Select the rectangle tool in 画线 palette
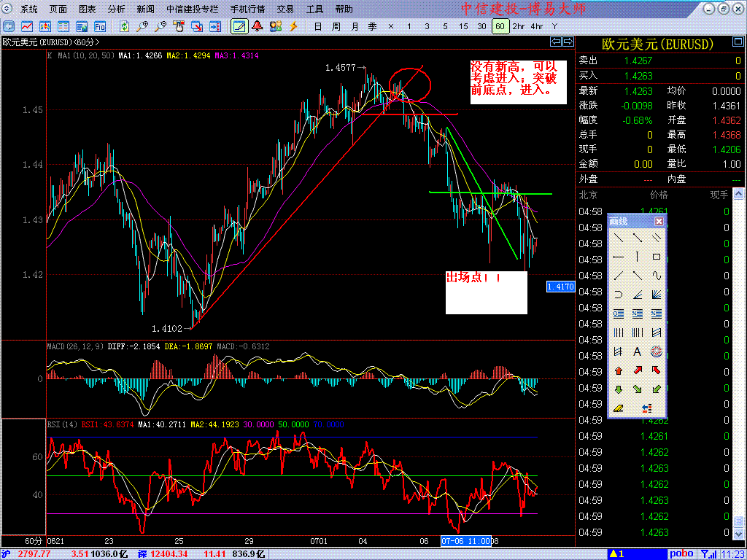 [x=657, y=257]
